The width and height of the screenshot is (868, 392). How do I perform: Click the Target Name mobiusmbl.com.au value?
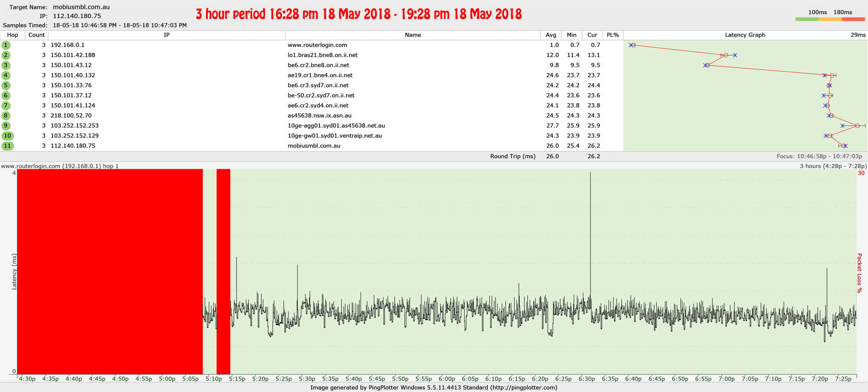[81, 7]
